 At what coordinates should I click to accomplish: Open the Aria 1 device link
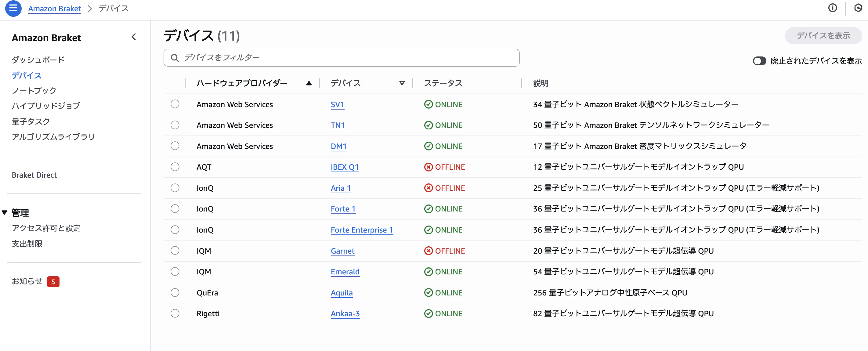click(341, 188)
